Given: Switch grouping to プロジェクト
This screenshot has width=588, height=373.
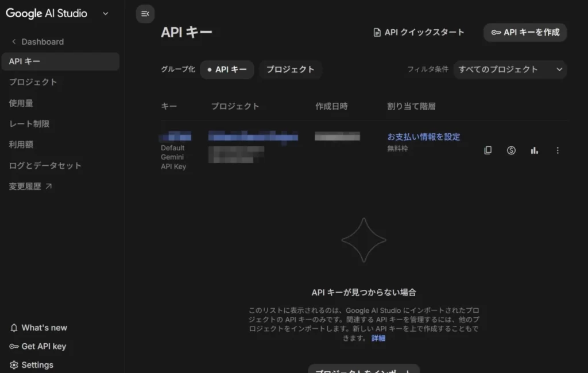Looking at the screenshot, I should [290, 69].
